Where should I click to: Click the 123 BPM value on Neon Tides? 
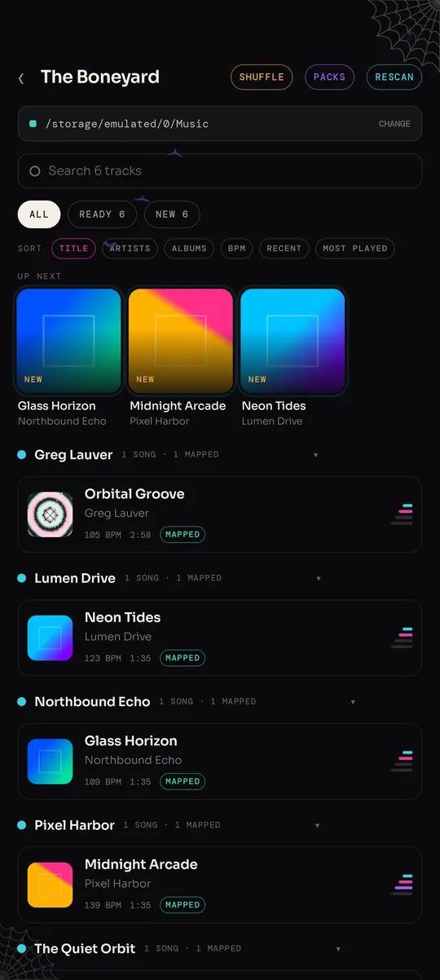point(103,658)
